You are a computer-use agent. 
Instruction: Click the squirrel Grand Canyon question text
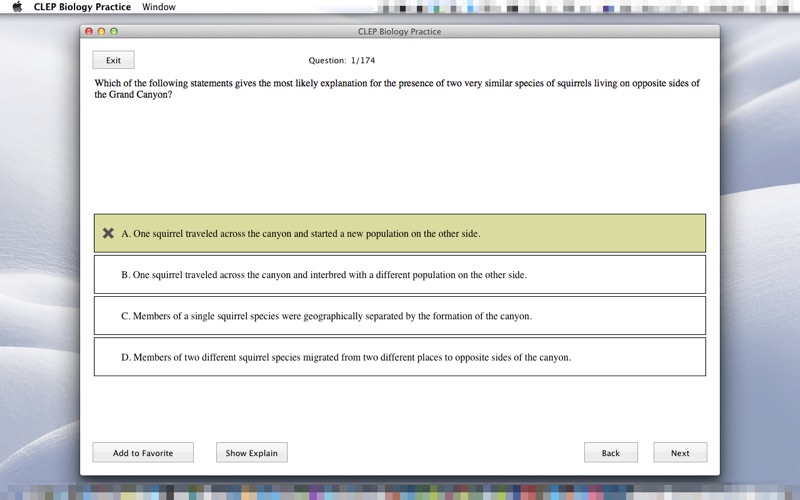(x=397, y=89)
